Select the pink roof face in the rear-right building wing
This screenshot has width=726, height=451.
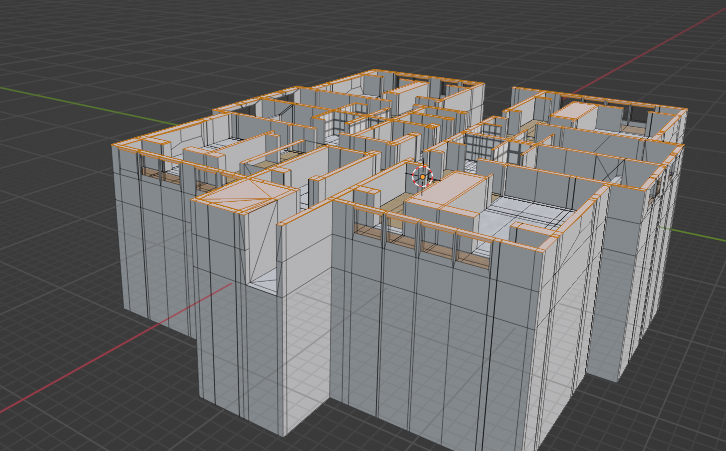(x=575, y=110)
